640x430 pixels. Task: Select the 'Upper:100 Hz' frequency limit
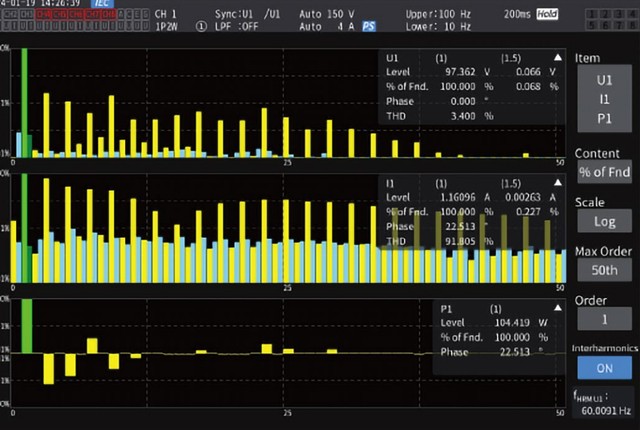pos(438,14)
